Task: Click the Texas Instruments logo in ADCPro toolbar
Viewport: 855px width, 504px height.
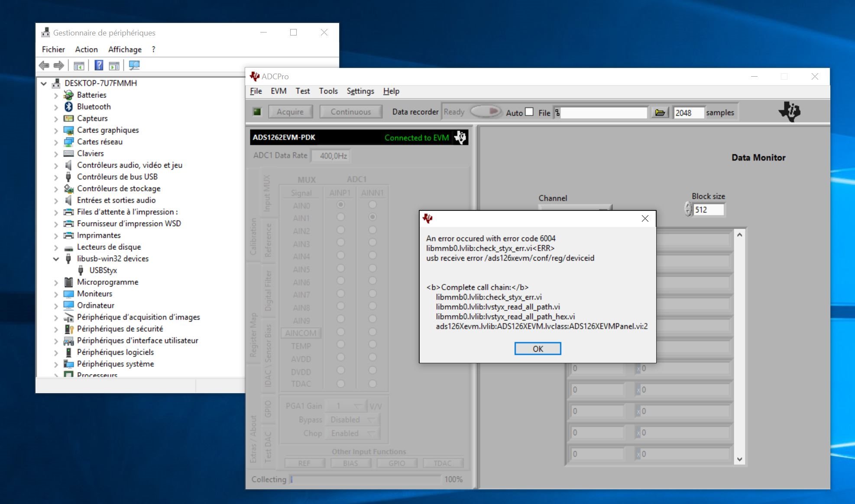Action: click(x=789, y=111)
